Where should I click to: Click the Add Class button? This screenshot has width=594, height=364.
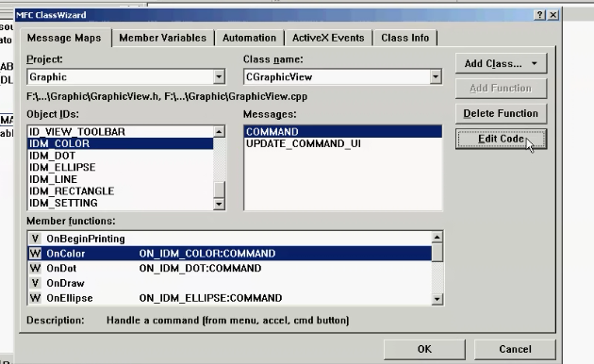point(501,63)
